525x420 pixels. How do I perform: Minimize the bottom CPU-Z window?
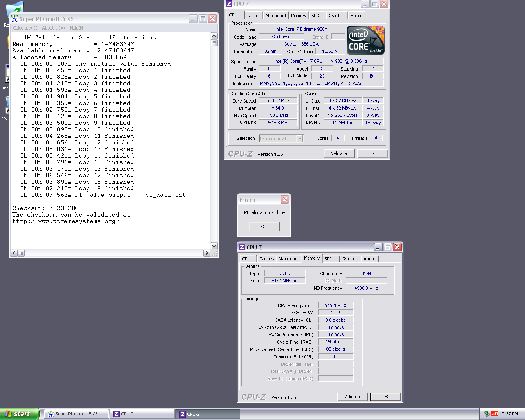click(x=378, y=247)
